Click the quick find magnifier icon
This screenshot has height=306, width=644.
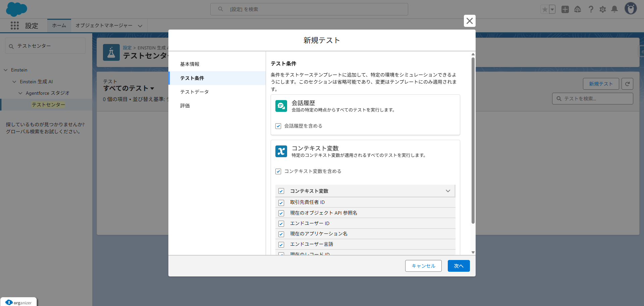[x=11, y=46]
